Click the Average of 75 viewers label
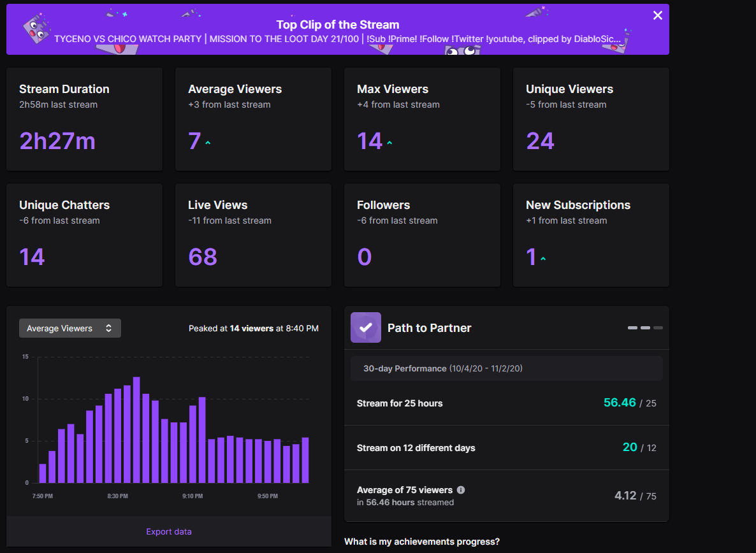 point(405,490)
